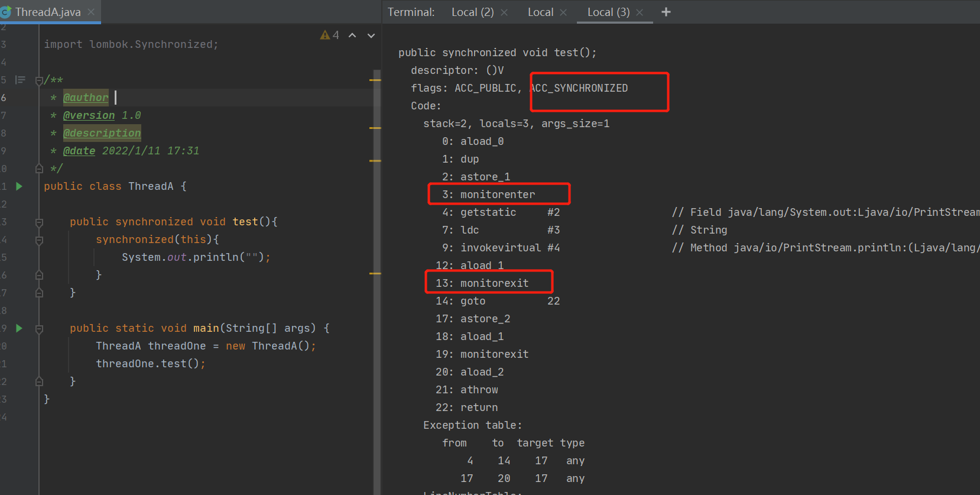The width and height of the screenshot is (980, 495).
Task: Fold the synchronized(this) block
Action: 39,240
